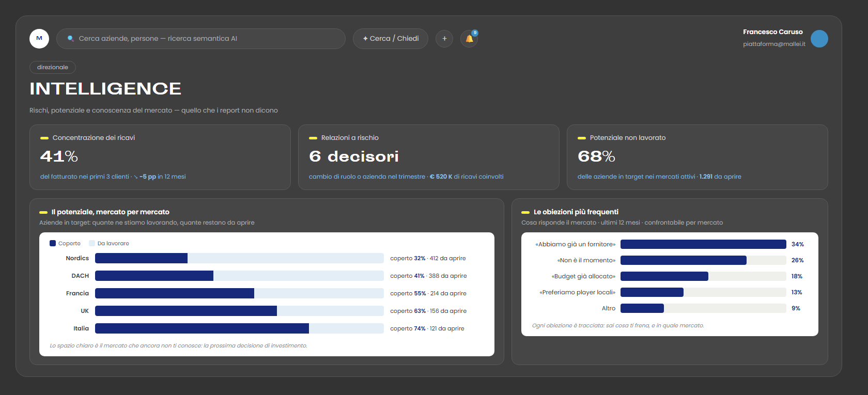Click the text 'coperto 41% · 388 da aprire'
The width and height of the screenshot is (868, 395).
428,276
